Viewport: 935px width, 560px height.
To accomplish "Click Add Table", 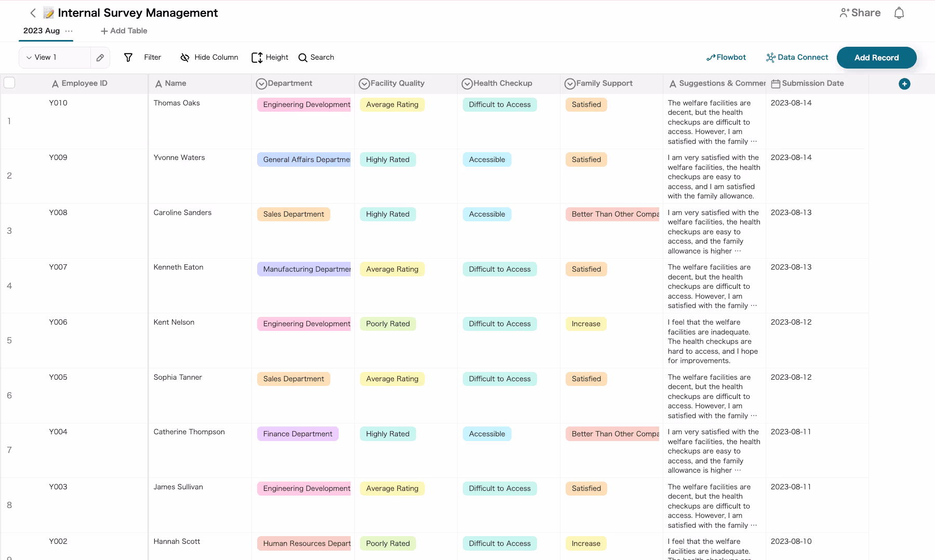I will (124, 31).
